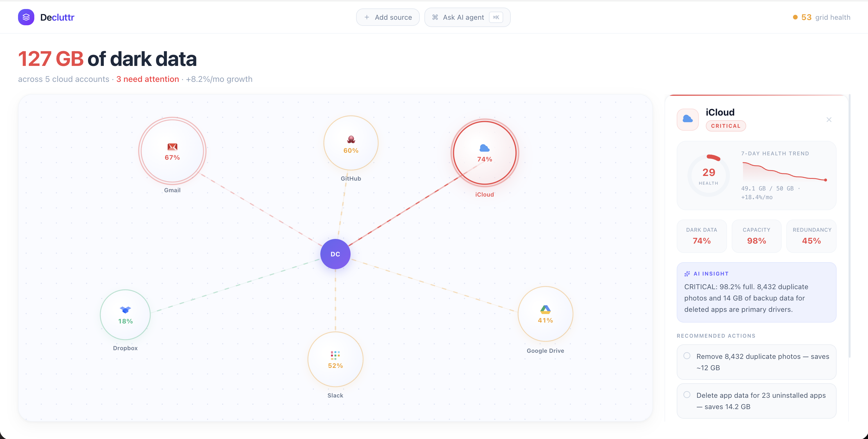Click the Add source button
Image resolution: width=868 pixels, height=439 pixels.
387,17
